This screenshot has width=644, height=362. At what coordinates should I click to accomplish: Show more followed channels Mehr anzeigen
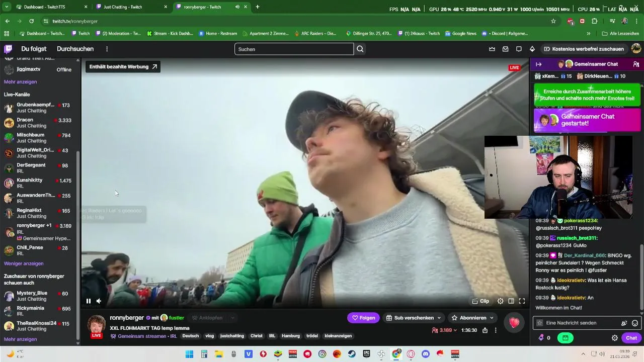(x=20, y=82)
